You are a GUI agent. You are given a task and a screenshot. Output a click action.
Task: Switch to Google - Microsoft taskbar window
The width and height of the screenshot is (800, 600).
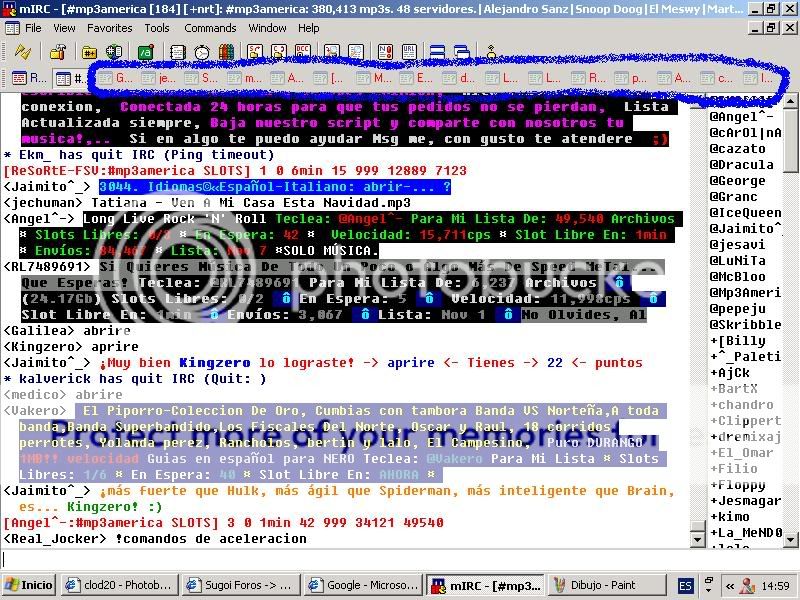[363, 585]
